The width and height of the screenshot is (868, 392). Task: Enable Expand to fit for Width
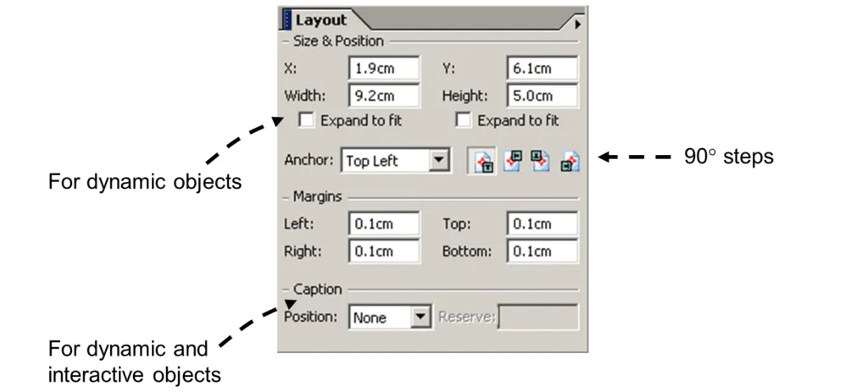(305, 120)
